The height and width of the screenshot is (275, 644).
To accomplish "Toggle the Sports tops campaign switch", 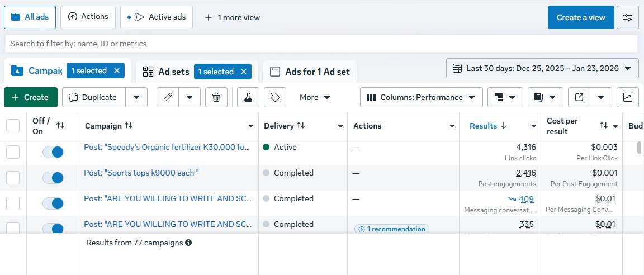I will pos(53,178).
